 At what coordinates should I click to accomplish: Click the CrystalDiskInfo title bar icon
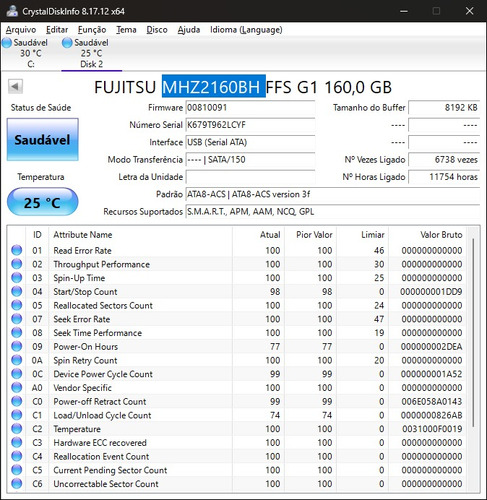pyautogui.click(x=13, y=11)
